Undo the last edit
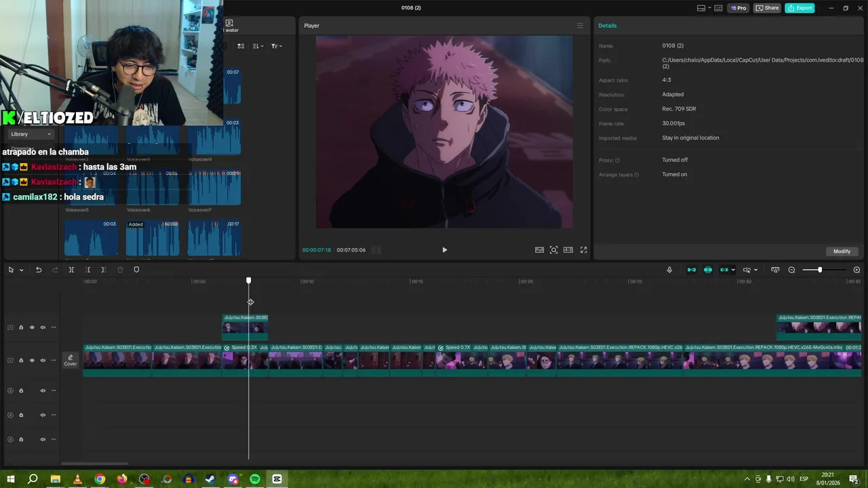 (39, 270)
